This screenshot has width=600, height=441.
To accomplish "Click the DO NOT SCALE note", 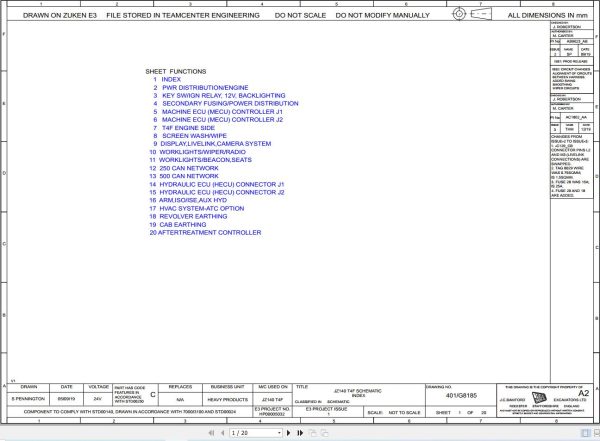I will pos(300,15).
